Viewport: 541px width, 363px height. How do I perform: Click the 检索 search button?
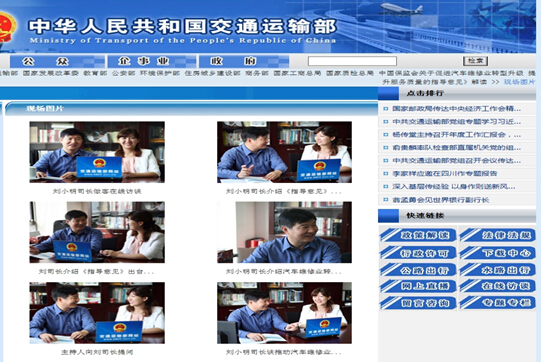coord(475,61)
